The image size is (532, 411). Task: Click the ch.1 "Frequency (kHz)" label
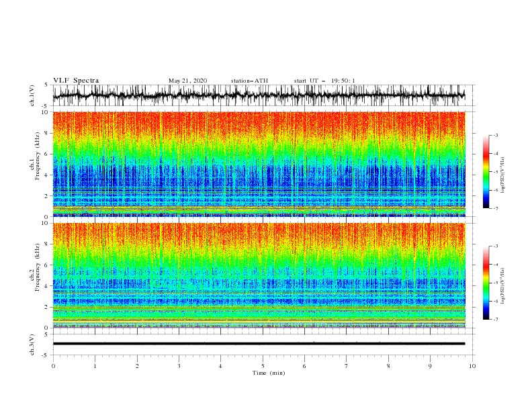37,156
